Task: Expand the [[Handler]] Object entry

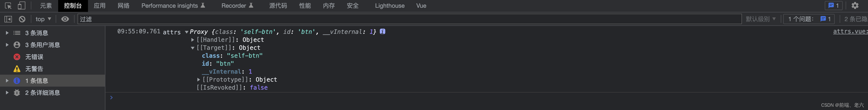Action: [193, 40]
